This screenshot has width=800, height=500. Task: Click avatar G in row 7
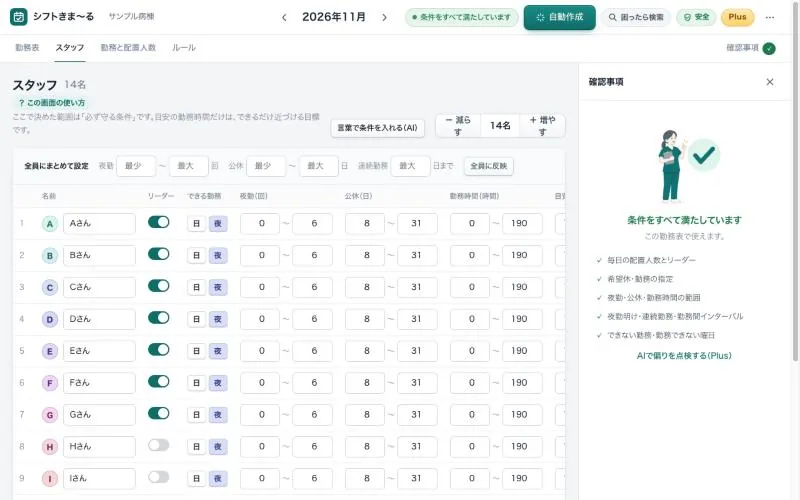point(49,415)
